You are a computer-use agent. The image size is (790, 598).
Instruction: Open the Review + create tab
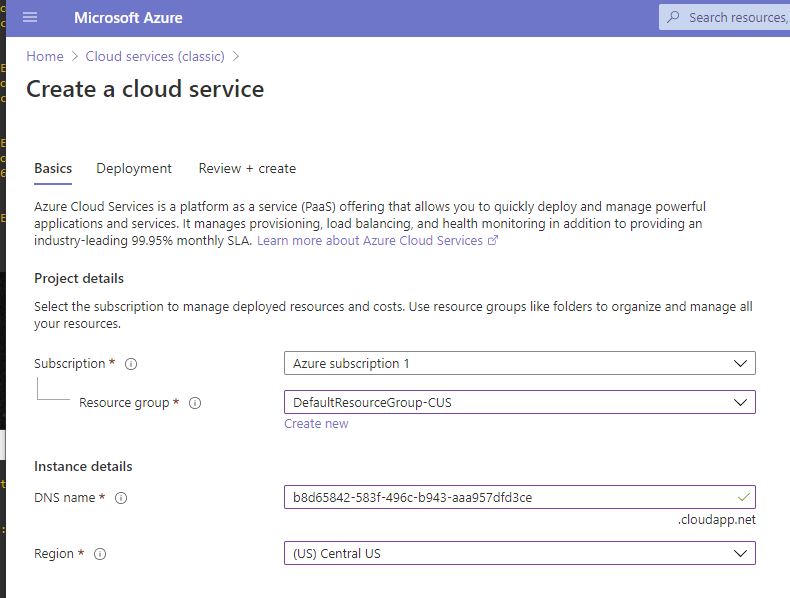pyautogui.click(x=247, y=169)
